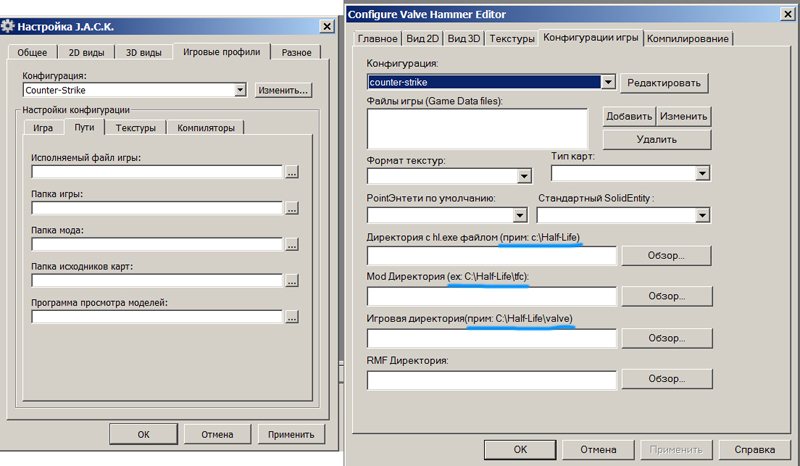This screenshot has width=800, height=466.
Task: Expand the Формат текстур dropdown
Action: click(524, 176)
